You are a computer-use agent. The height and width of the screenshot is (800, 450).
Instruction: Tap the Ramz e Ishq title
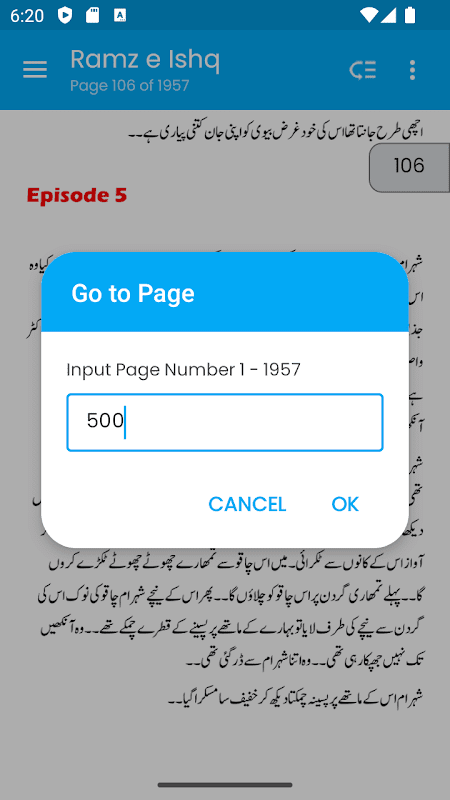[145, 60]
